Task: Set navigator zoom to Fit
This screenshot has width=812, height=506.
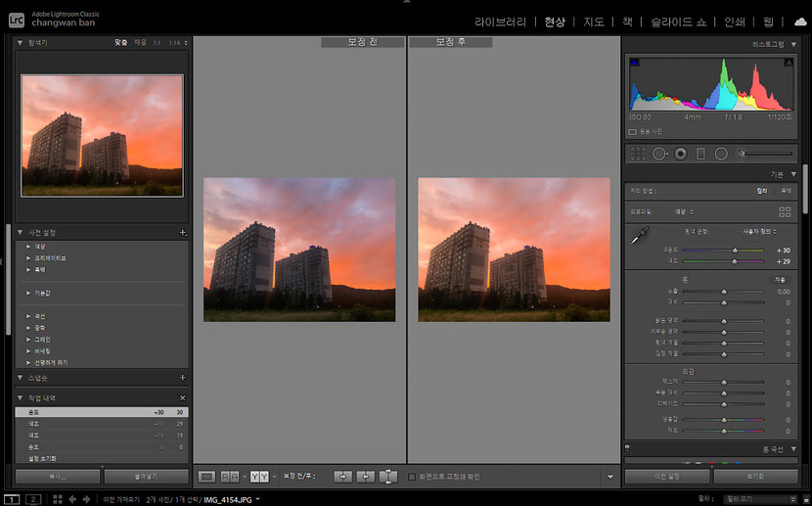Action: [x=120, y=42]
